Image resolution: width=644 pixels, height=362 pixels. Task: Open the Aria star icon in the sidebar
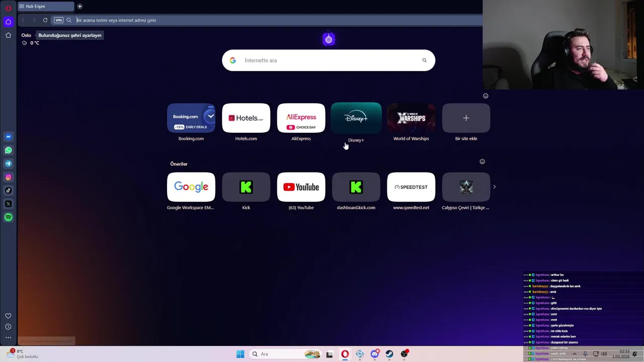[x=8, y=35]
